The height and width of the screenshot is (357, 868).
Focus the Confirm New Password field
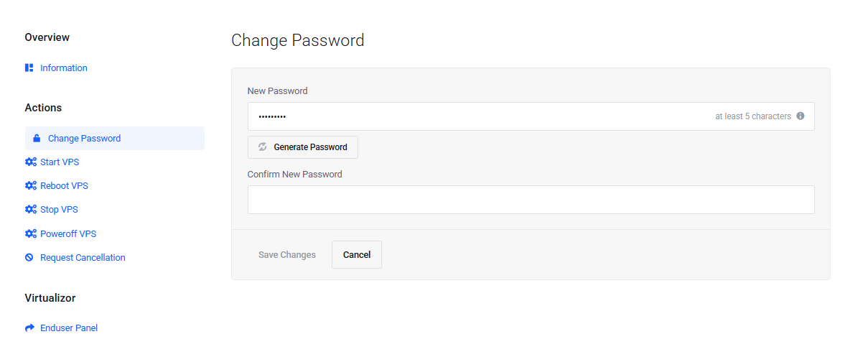(531, 200)
